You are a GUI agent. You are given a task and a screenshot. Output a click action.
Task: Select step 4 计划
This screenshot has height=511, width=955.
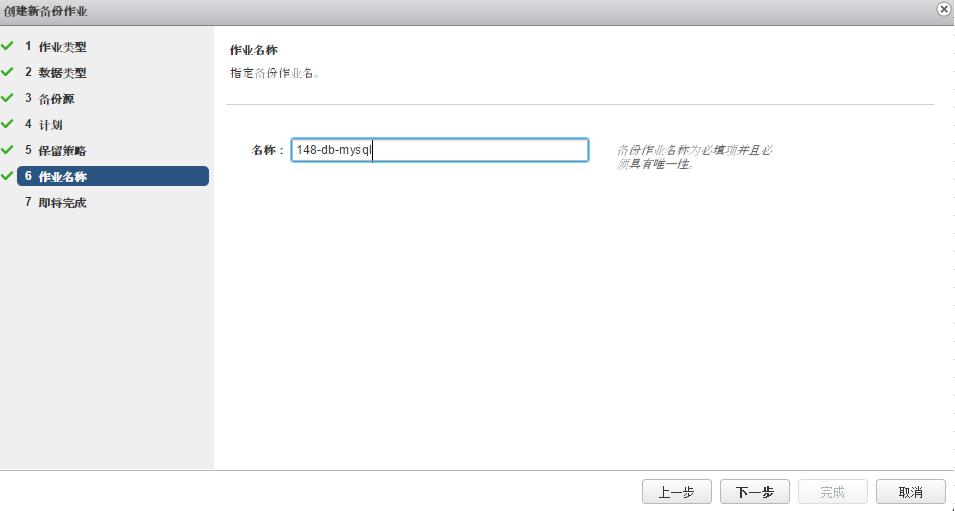click(x=44, y=125)
